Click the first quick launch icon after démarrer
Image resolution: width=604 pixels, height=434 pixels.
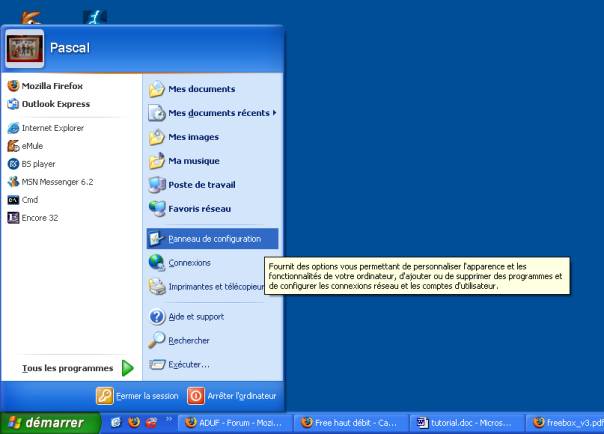pos(116,422)
